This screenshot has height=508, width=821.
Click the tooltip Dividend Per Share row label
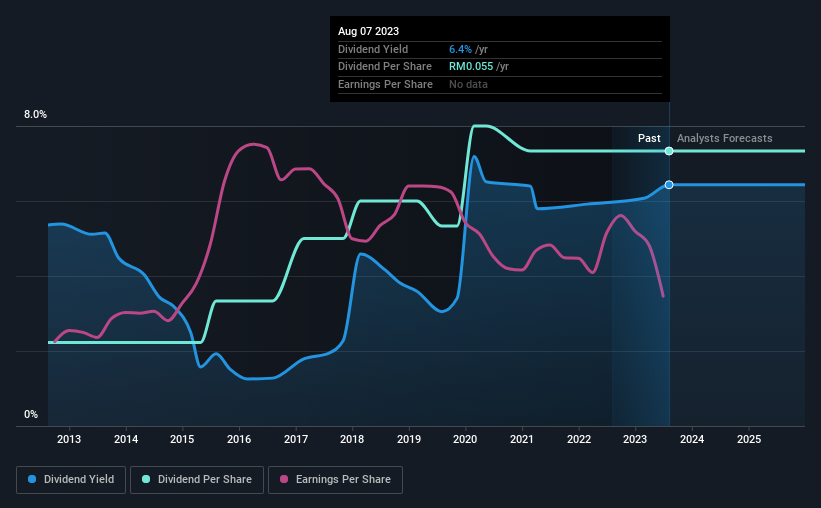click(x=385, y=67)
